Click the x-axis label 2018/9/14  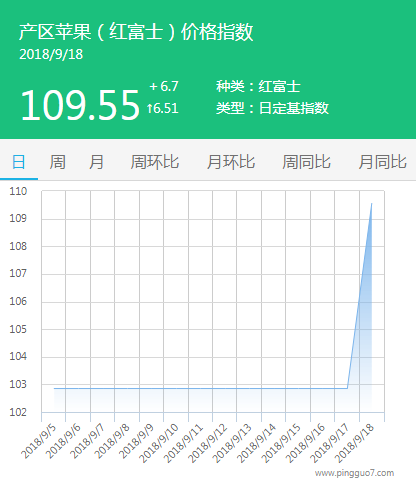click(257, 443)
